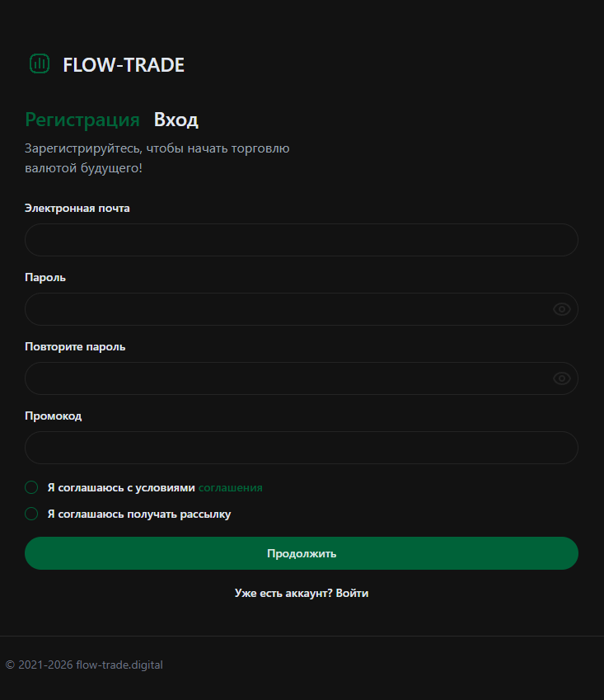The width and height of the screenshot is (604, 700).
Task: Click into the Пароль input field
Action: pyautogui.click(x=288, y=309)
